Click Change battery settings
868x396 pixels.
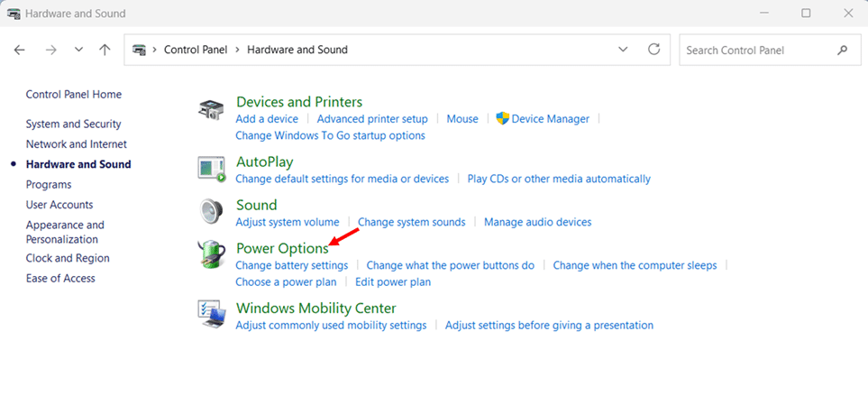pos(292,265)
